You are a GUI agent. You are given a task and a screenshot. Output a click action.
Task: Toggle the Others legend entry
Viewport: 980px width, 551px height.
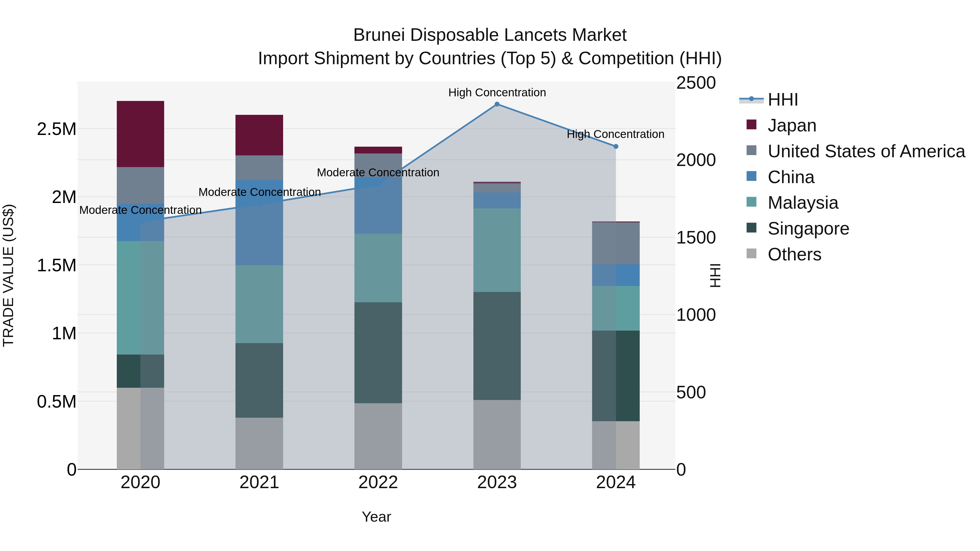[x=784, y=254]
